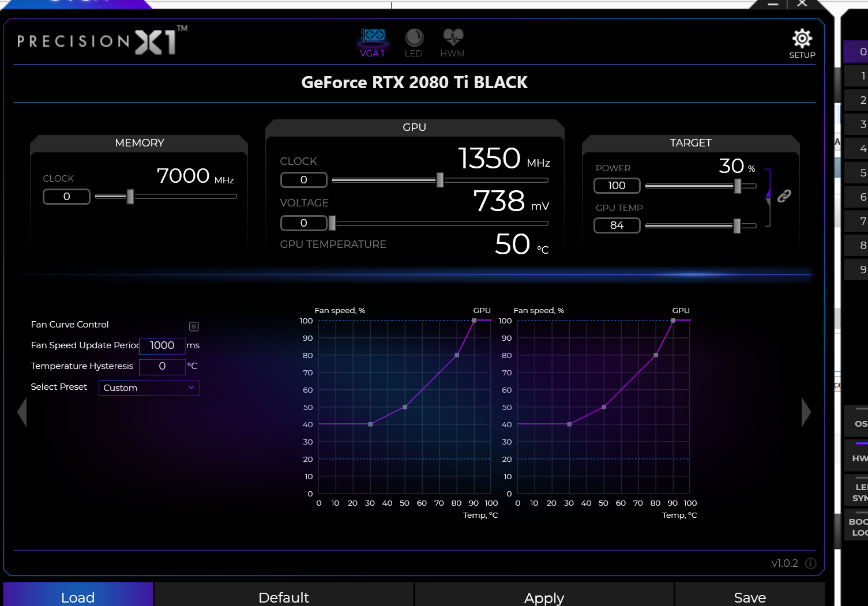Show version info next to v1.0.2

point(811,563)
